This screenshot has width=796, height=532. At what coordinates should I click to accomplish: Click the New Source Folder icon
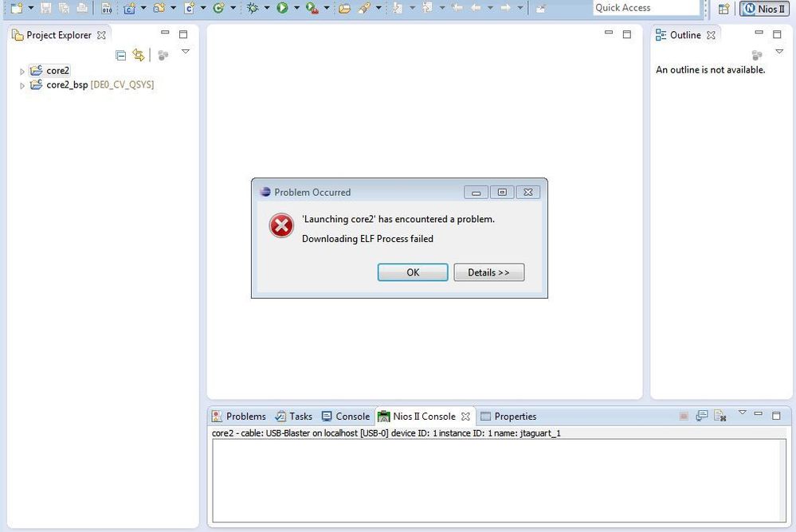click(x=159, y=8)
